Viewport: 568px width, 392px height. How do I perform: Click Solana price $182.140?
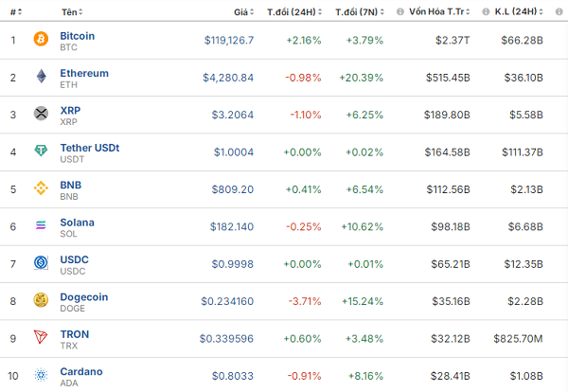[232, 227]
